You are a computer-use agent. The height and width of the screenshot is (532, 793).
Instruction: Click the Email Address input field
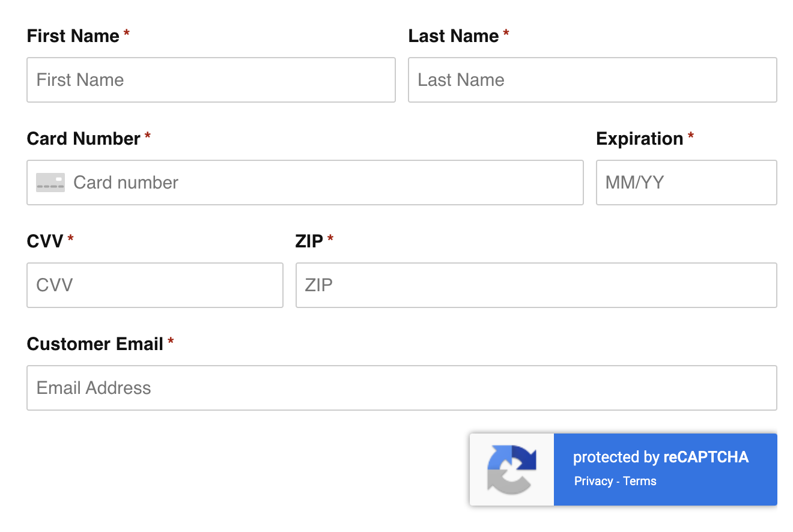pyautogui.click(x=402, y=388)
